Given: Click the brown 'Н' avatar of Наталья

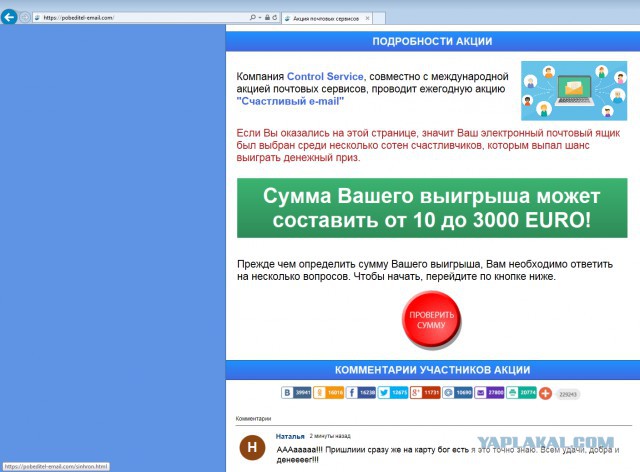Looking at the screenshot, I should 252,447.
